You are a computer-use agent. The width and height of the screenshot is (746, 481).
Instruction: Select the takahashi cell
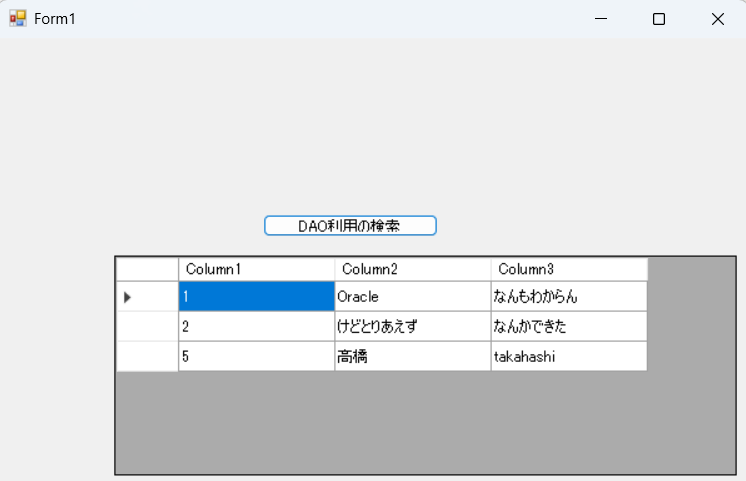tap(569, 356)
